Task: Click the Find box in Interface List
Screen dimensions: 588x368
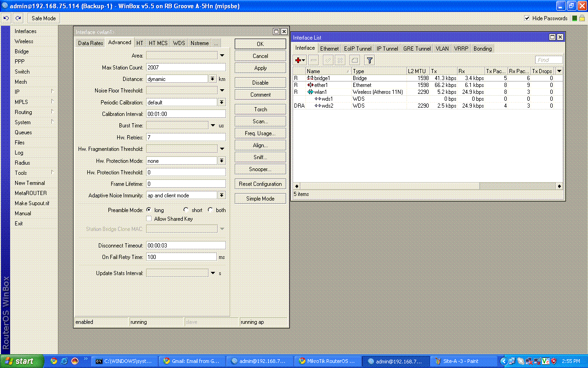Action: coord(549,60)
